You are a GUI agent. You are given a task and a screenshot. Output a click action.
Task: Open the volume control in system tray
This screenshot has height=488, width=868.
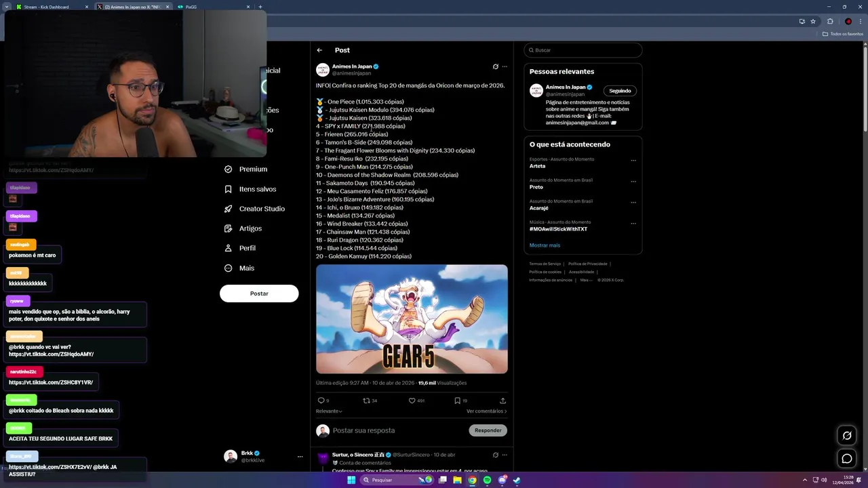[824, 480]
